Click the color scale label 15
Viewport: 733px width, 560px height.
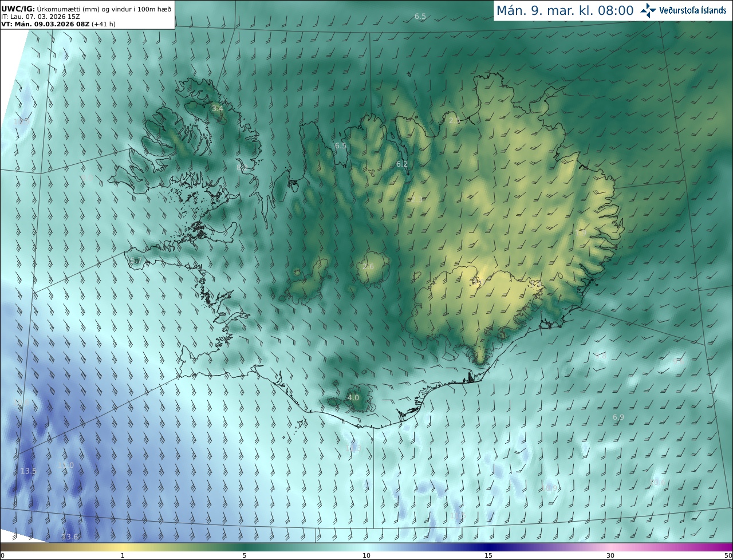point(488,555)
